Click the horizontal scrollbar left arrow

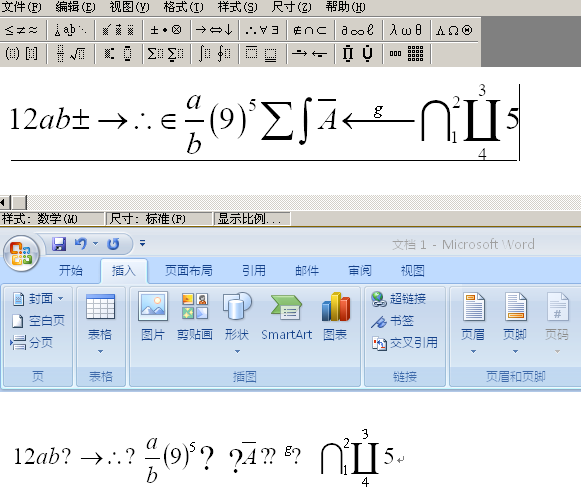(x=4, y=203)
